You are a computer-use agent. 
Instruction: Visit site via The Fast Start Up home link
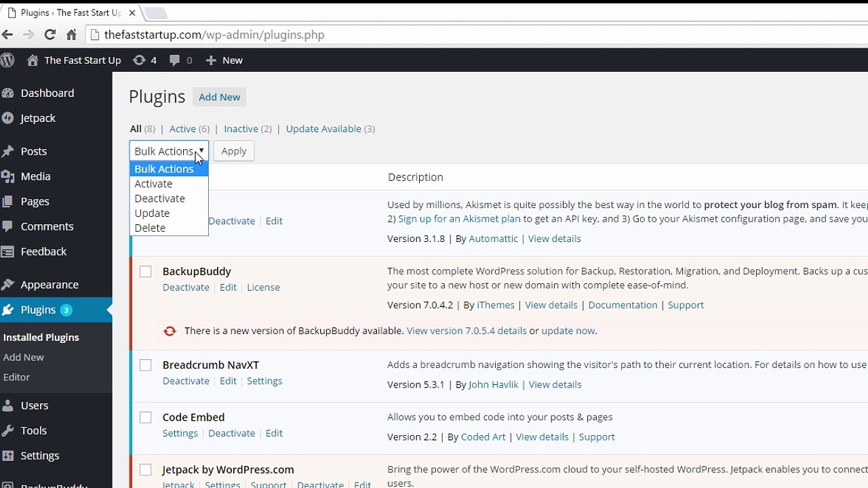pos(74,60)
